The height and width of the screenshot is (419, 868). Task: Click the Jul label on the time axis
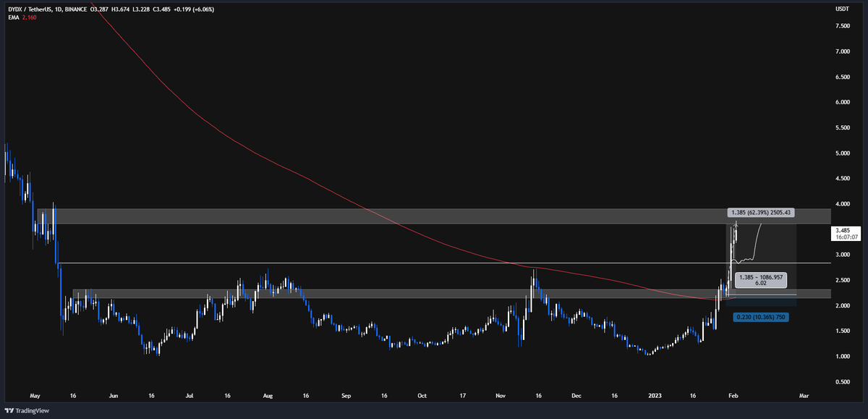tap(190, 397)
